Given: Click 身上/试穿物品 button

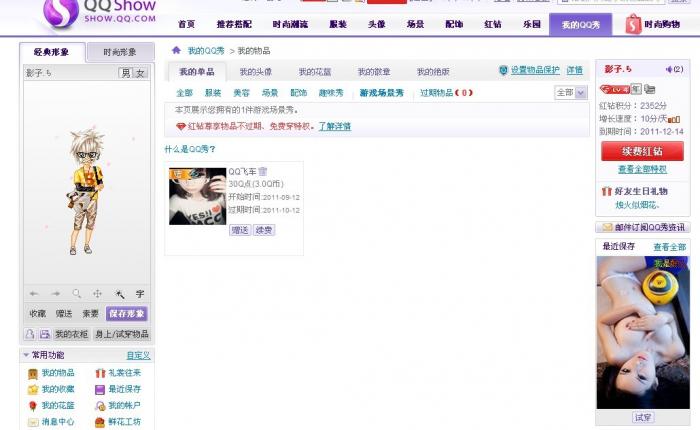Looking at the screenshot, I should [122, 334].
